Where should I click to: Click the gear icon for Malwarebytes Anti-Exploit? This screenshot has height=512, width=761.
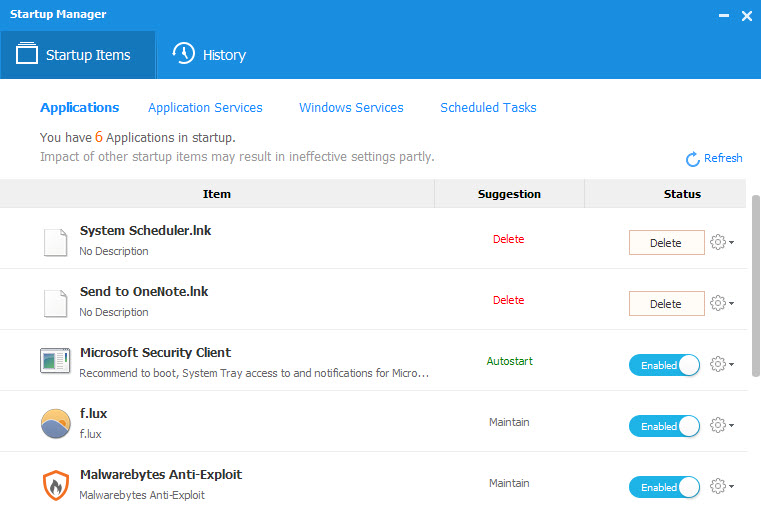[718, 486]
